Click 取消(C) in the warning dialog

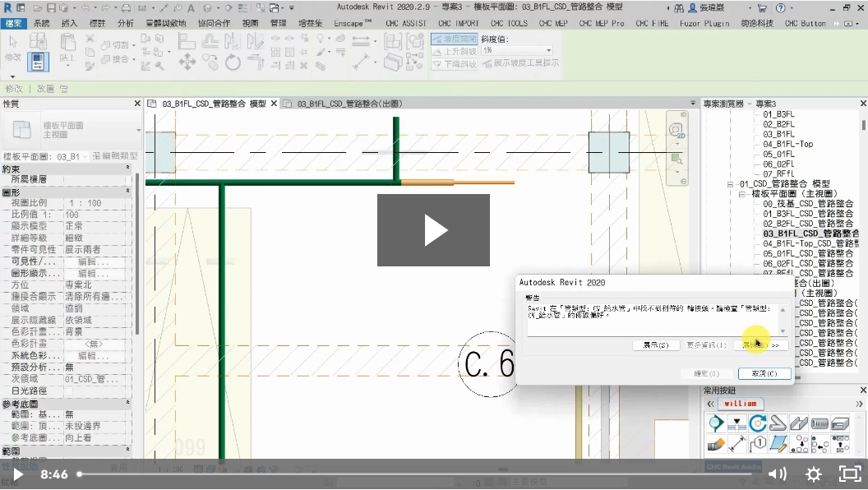tap(764, 374)
